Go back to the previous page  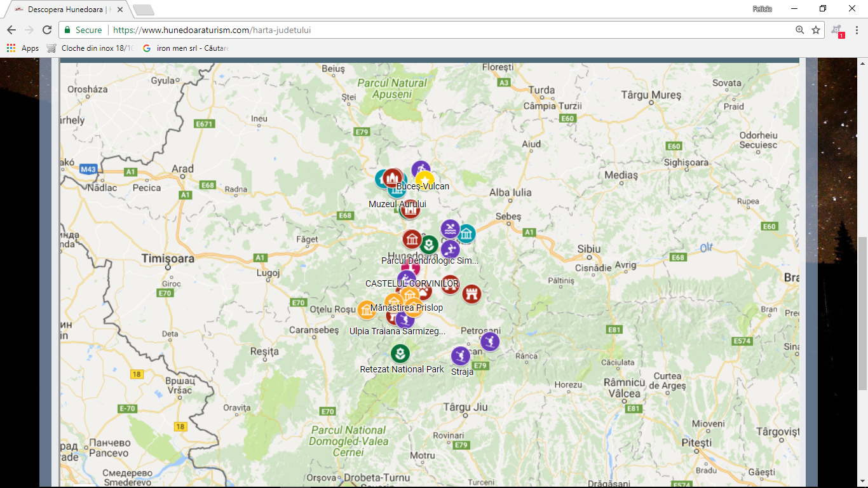pos(11,30)
